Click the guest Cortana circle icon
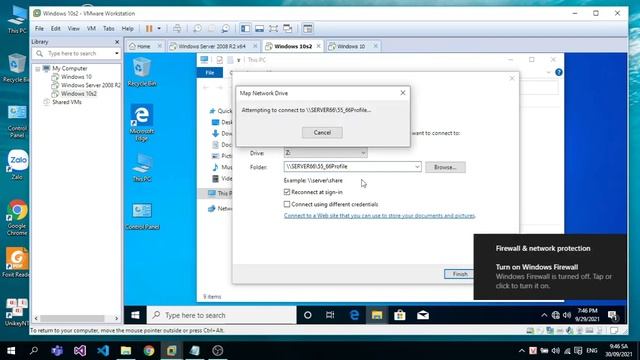 click(308, 315)
